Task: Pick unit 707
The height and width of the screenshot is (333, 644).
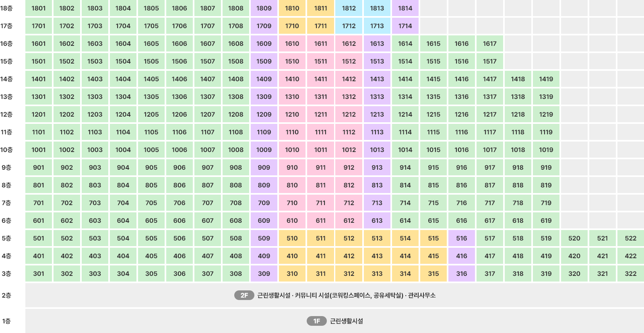Action: click(208, 203)
